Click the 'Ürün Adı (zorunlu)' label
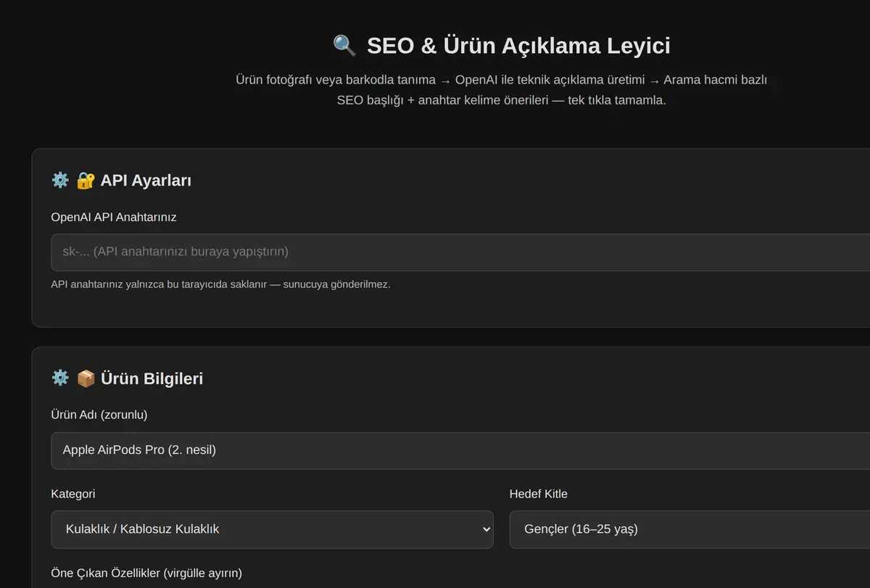This screenshot has width=870, height=588. 99,415
